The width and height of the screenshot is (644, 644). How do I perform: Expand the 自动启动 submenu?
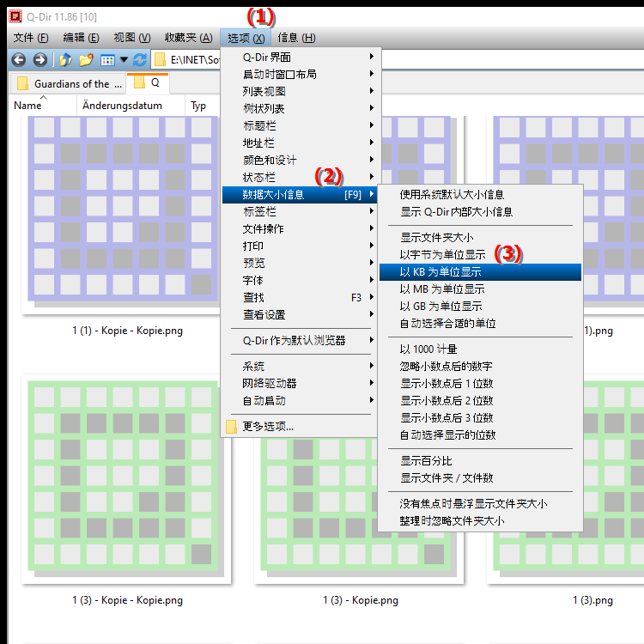(x=300, y=400)
